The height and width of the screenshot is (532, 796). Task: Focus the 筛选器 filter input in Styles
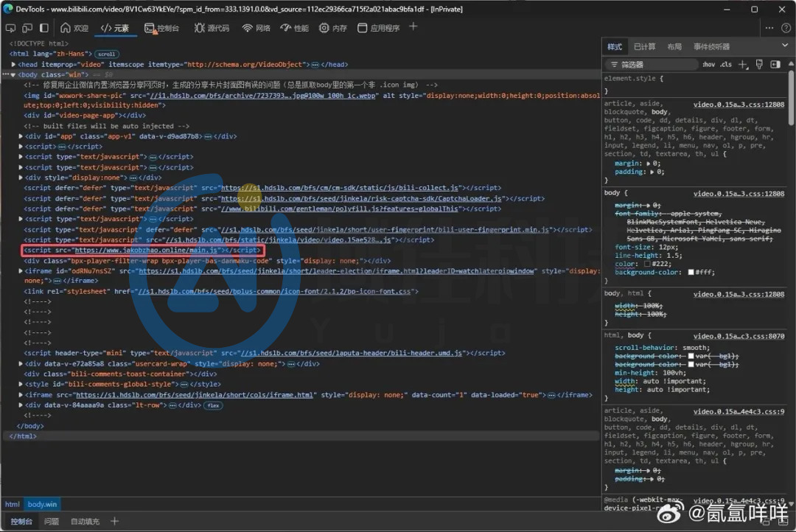point(652,64)
